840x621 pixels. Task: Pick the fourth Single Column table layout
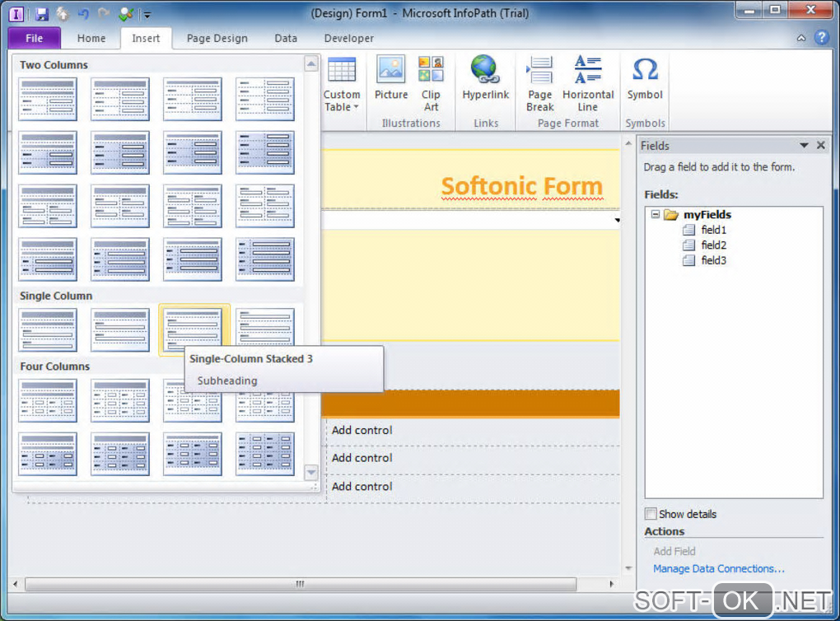[265, 327]
